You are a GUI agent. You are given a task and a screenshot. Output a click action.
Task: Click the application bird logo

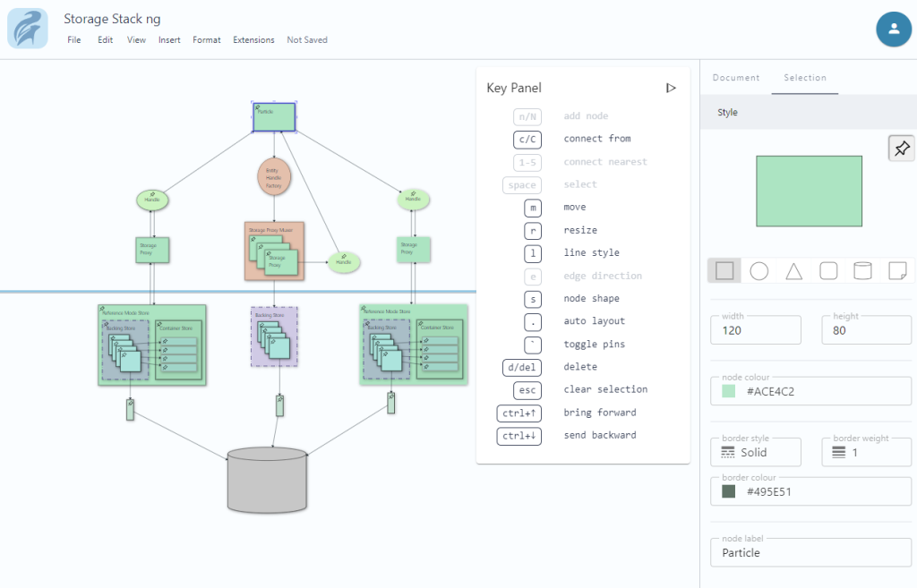click(x=28, y=28)
